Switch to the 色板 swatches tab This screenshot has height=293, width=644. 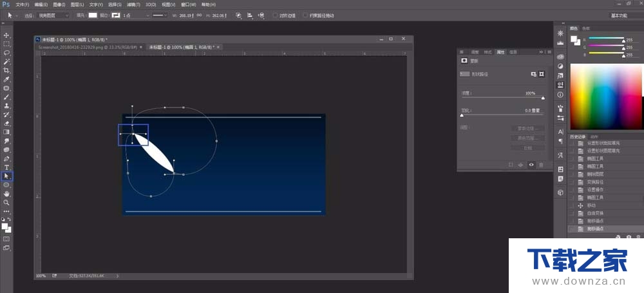[585, 28]
